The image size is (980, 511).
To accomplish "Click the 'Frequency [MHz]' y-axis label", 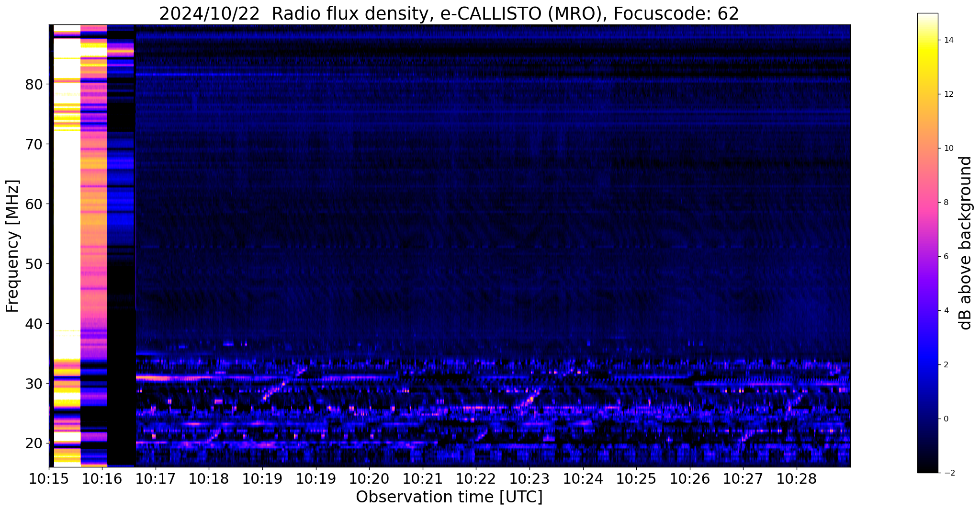I will [13, 246].
